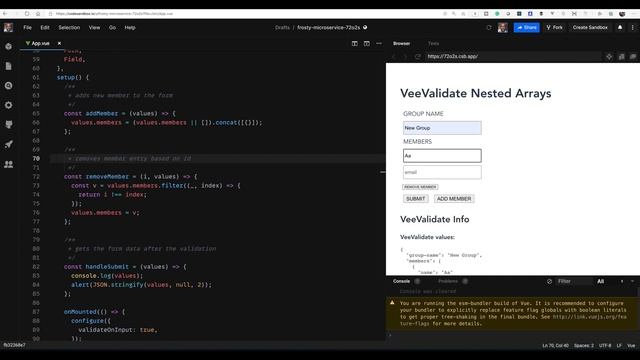Click the SUBMIT button in preview
This screenshot has width=640, height=360.
click(x=416, y=199)
